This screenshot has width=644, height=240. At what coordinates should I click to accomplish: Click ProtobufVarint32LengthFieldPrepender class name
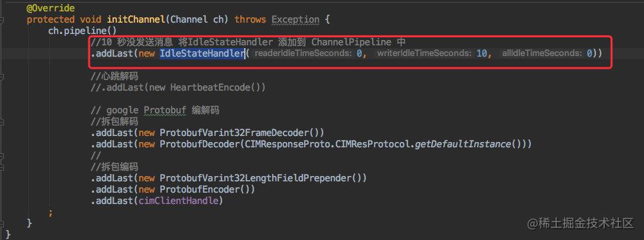257,178
